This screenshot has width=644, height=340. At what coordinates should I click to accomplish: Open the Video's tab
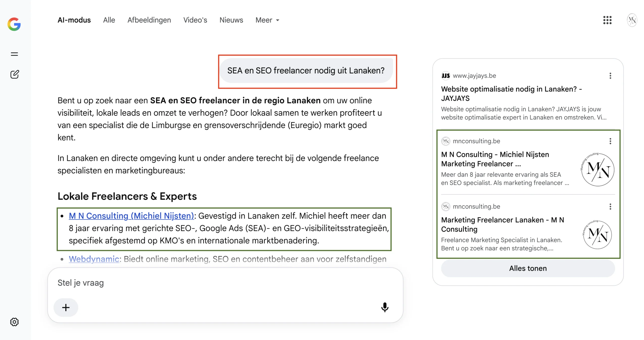[x=195, y=20]
